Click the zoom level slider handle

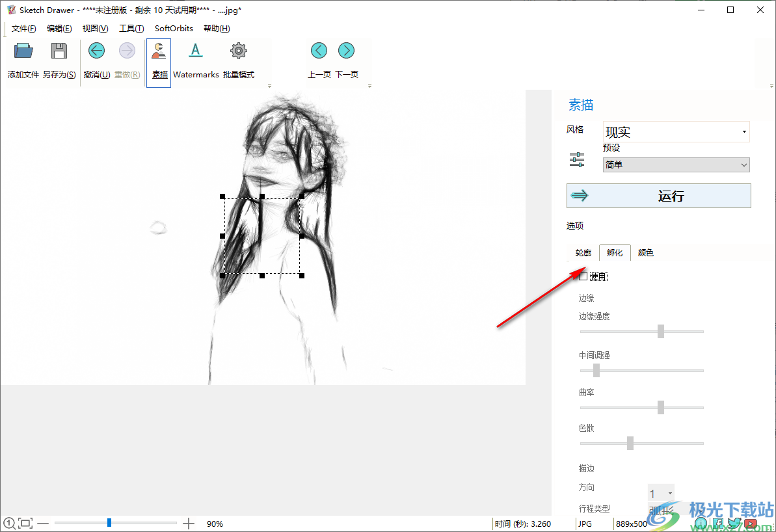[109, 523]
